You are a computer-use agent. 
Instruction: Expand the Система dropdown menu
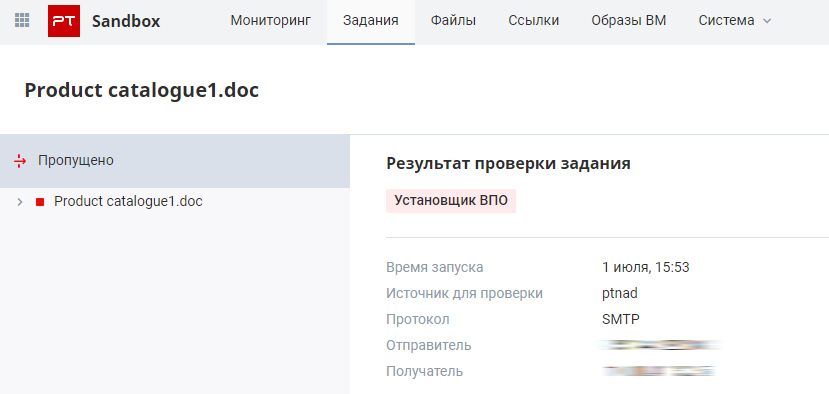coord(735,21)
